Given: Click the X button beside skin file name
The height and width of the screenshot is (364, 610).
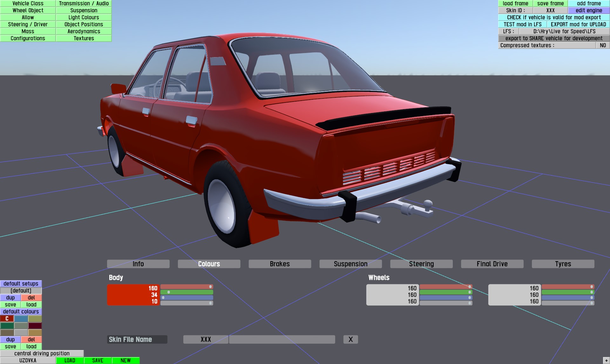Looking at the screenshot, I should 350,339.
